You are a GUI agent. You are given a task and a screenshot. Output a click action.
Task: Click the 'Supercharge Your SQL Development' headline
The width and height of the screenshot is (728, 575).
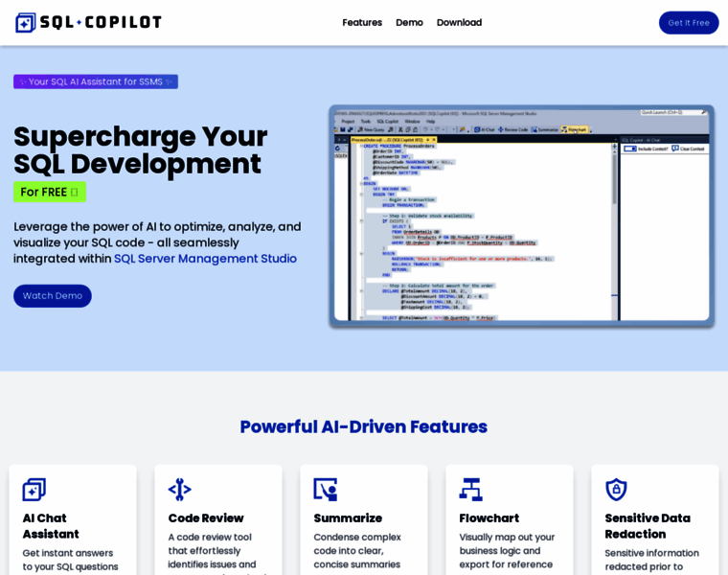coord(140,150)
